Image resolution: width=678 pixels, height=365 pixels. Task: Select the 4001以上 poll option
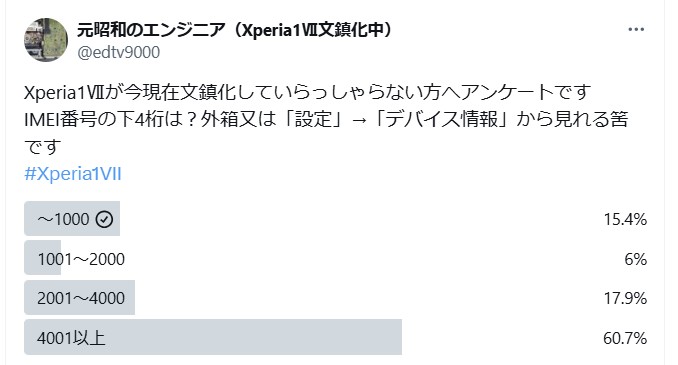point(336,337)
